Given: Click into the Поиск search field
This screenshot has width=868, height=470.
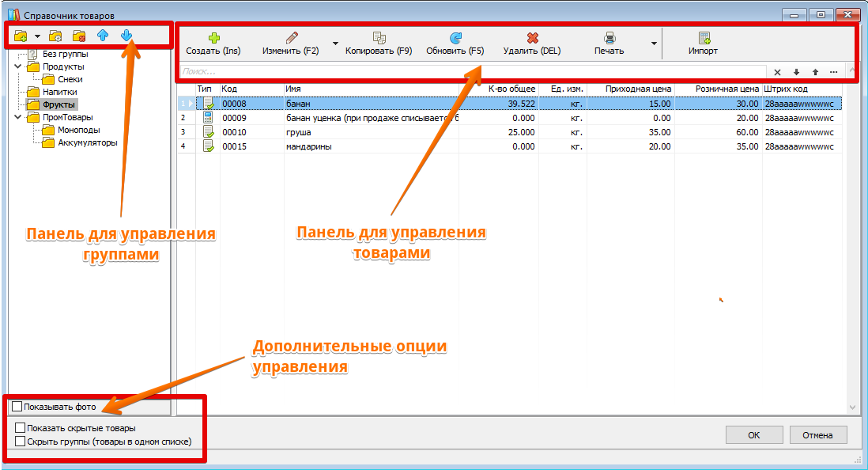Looking at the screenshot, I should [474, 71].
